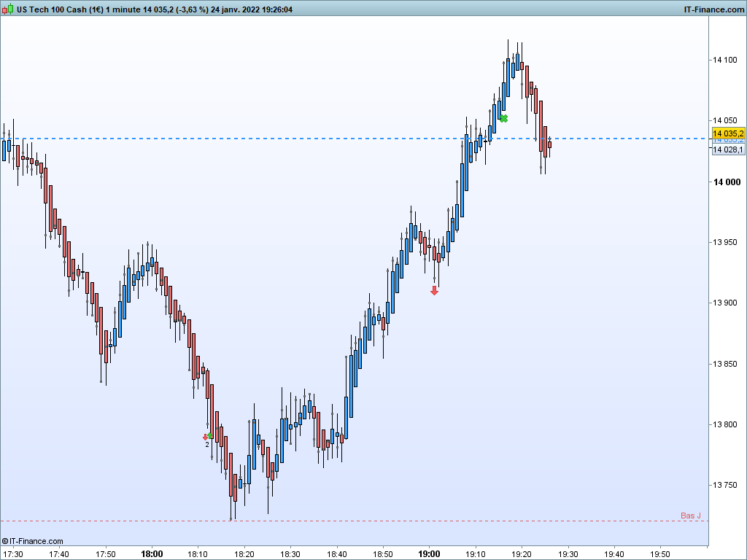Click the green cross exit marker near 19:16

point(503,118)
